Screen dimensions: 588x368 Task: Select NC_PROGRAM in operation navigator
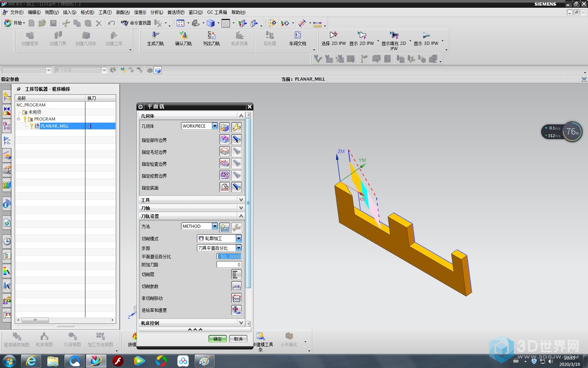(x=31, y=105)
